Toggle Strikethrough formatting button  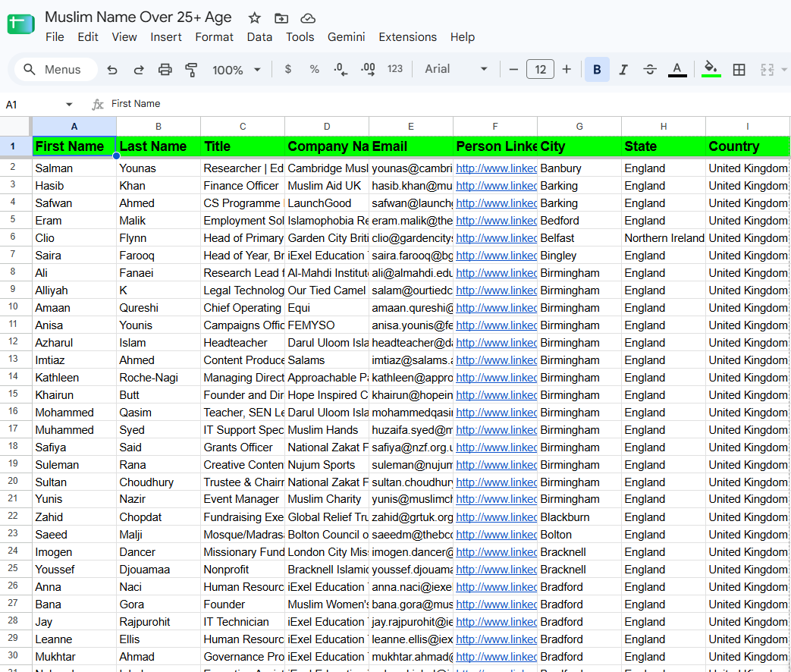[650, 70]
